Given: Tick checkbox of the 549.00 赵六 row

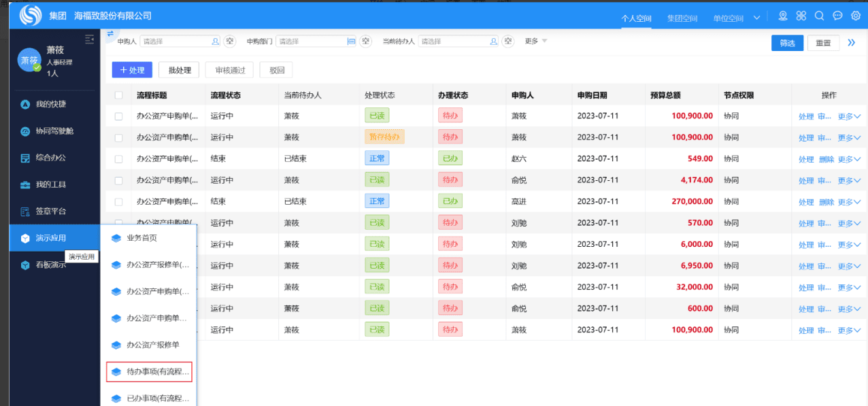Looking at the screenshot, I should [x=119, y=159].
